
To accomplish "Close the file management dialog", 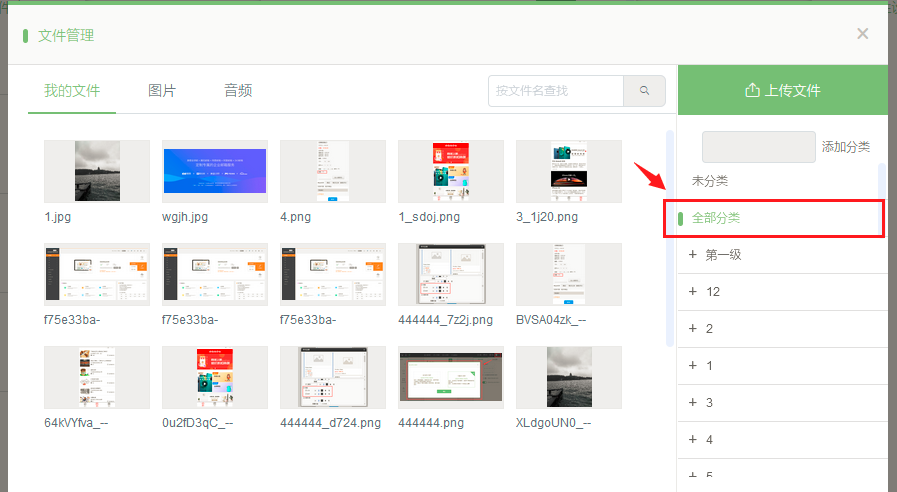I will click(862, 34).
